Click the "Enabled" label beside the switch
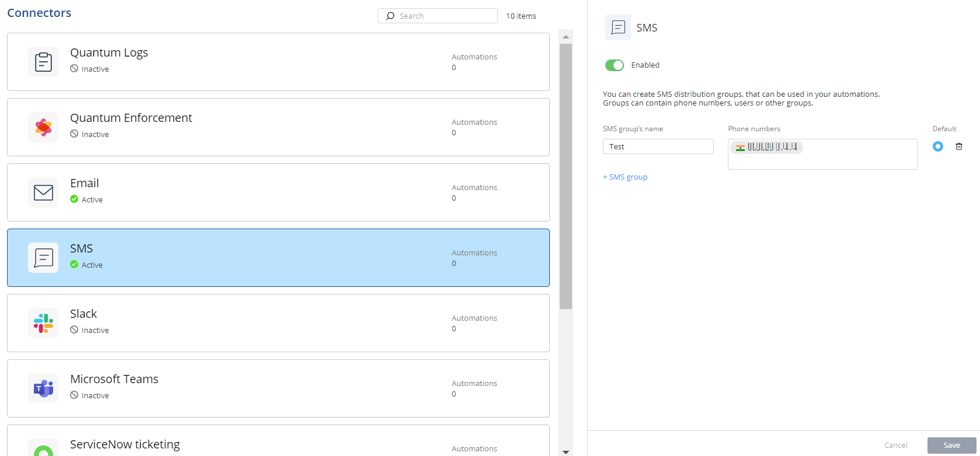The height and width of the screenshot is (456, 980). (646, 65)
